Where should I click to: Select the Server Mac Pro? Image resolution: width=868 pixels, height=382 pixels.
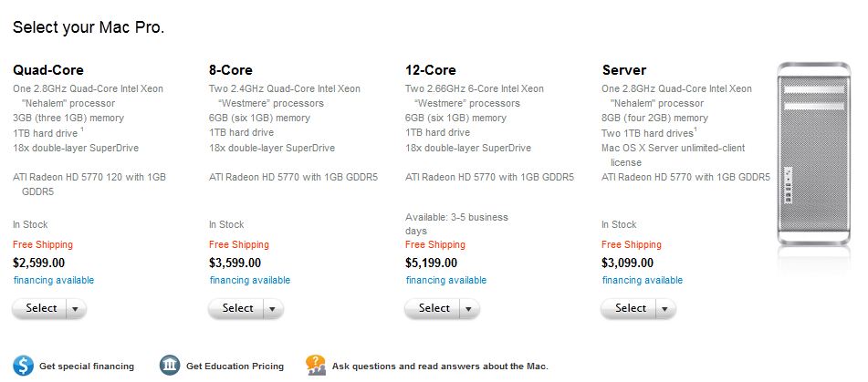(628, 308)
